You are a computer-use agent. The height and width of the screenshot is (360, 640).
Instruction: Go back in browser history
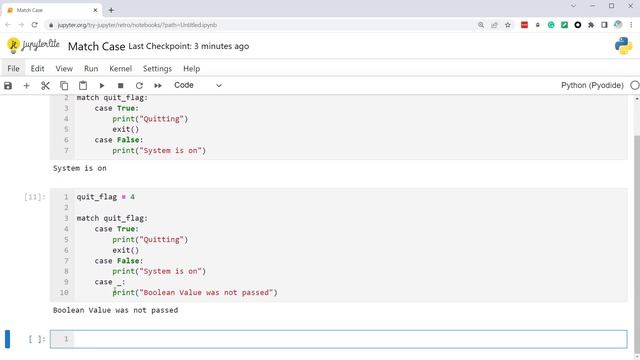pyautogui.click(x=8, y=25)
